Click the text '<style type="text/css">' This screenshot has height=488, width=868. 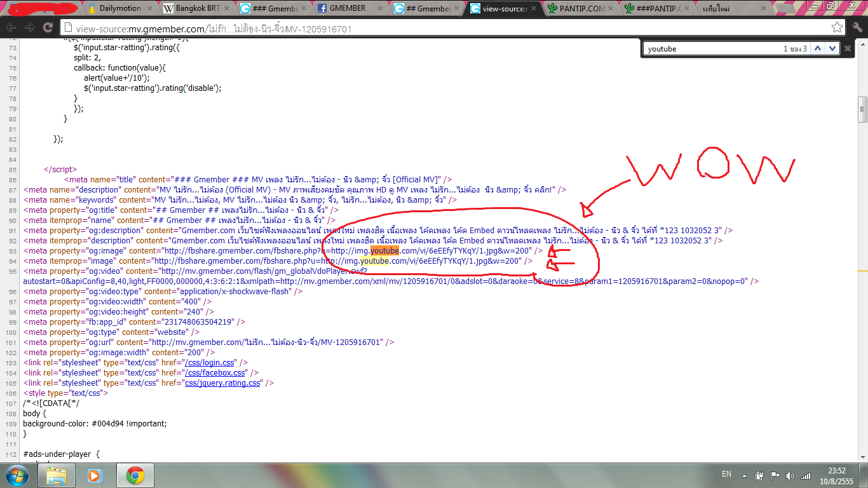click(x=65, y=393)
